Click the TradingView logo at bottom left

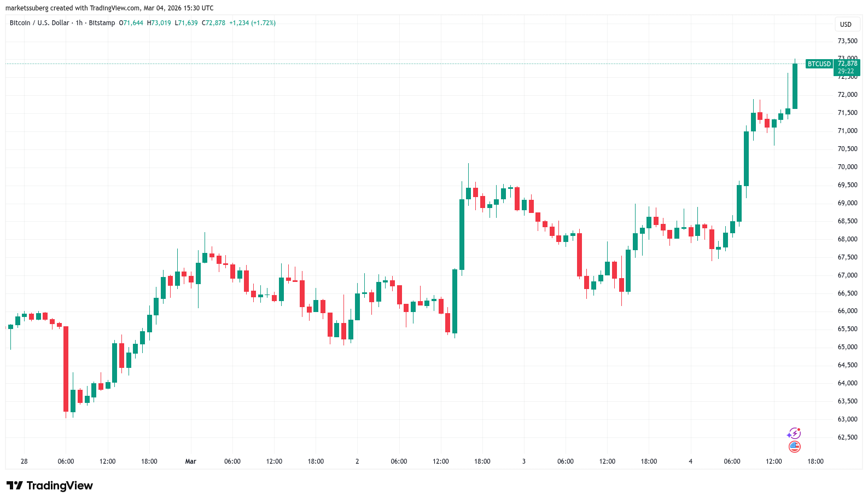coord(50,486)
